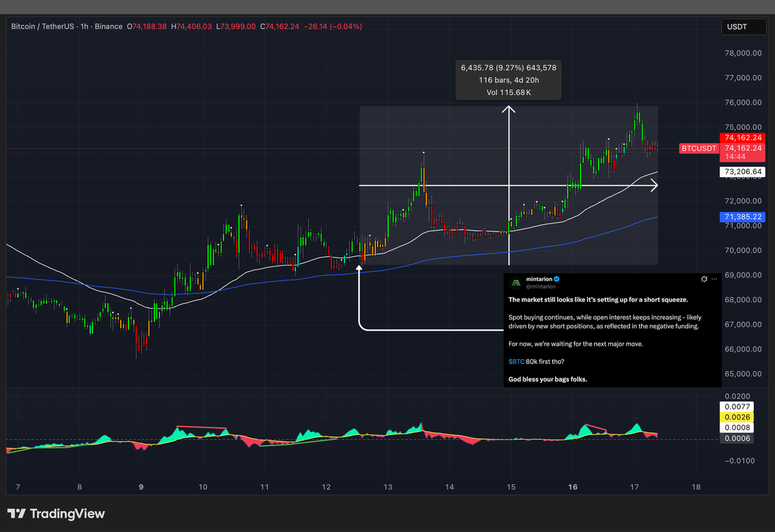Image resolution: width=775 pixels, height=532 pixels.
Task: Click the mintarion display name
Action: click(540, 279)
